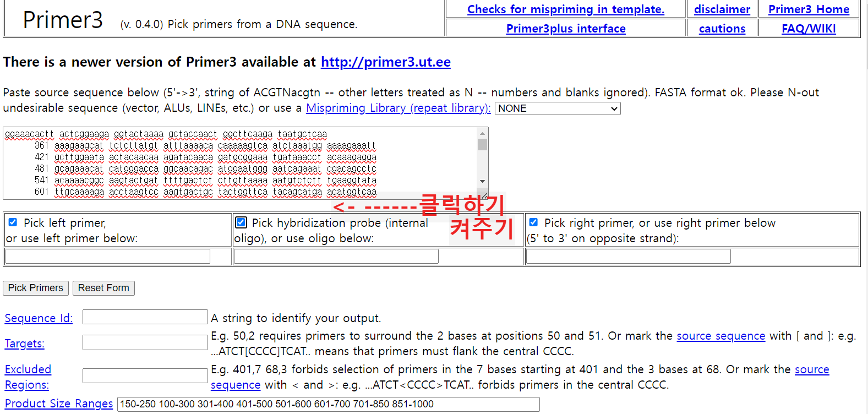The width and height of the screenshot is (868, 414).
Task: Click the sequence textarea resize handle
Action: [x=484, y=195]
